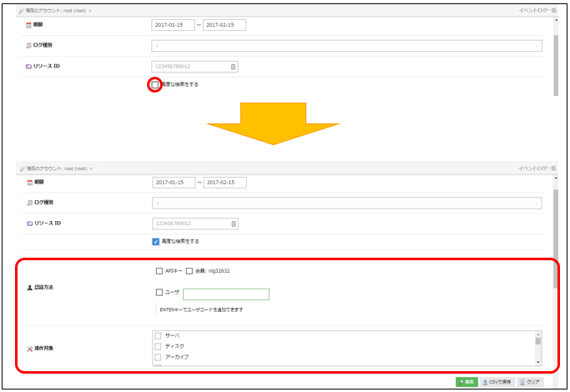Click the icon inside the expanded form's リソース ID field

(x=233, y=224)
